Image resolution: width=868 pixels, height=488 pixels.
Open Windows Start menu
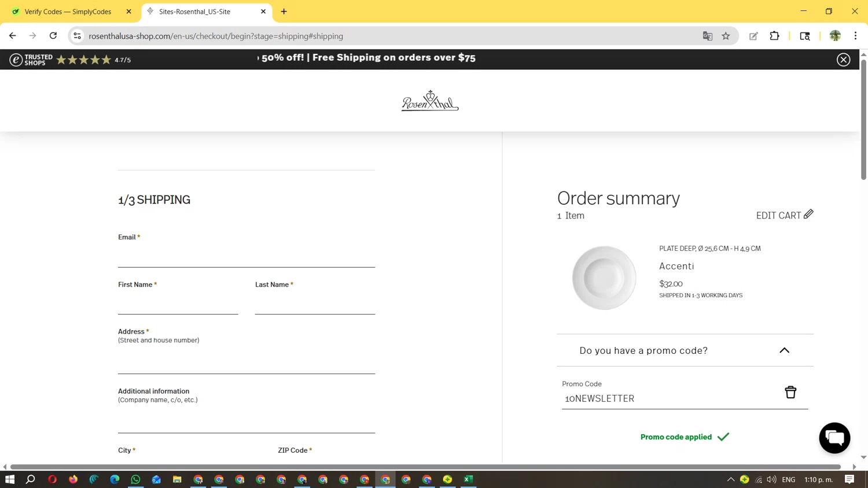[x=10, y=479]
